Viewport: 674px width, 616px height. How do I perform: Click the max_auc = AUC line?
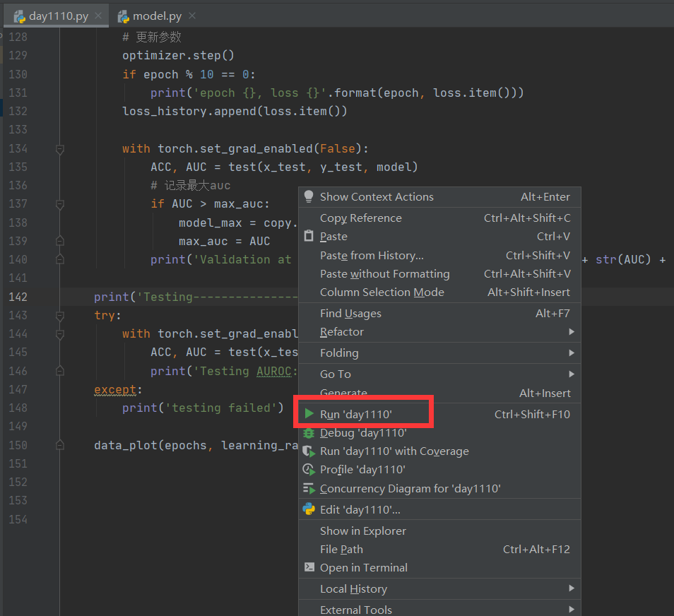[225, 241]
